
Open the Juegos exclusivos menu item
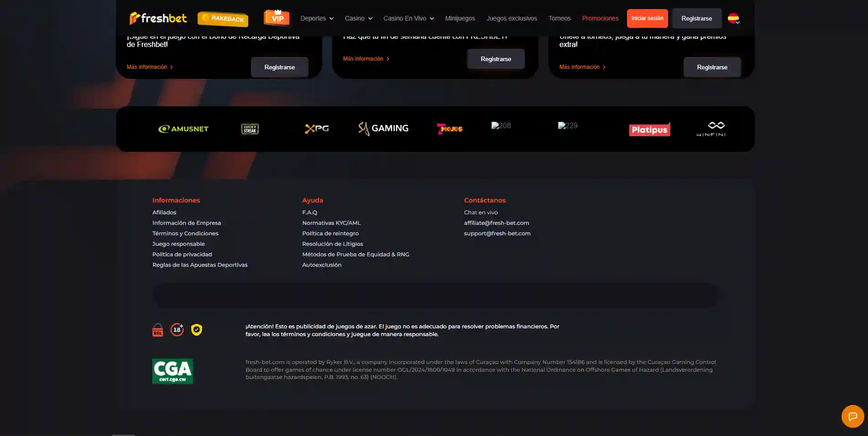pyautogui.click(x=512, y=18)
